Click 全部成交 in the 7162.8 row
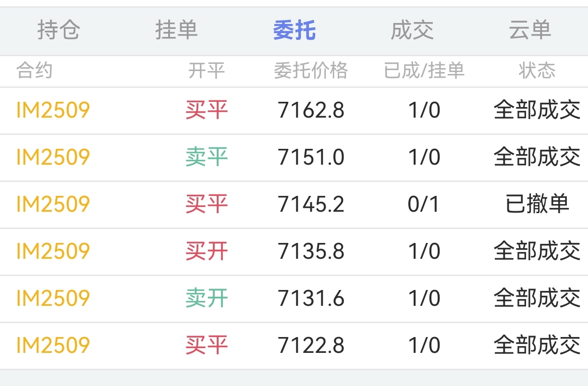This screenshot has height=386, width=588. [537, 110]
